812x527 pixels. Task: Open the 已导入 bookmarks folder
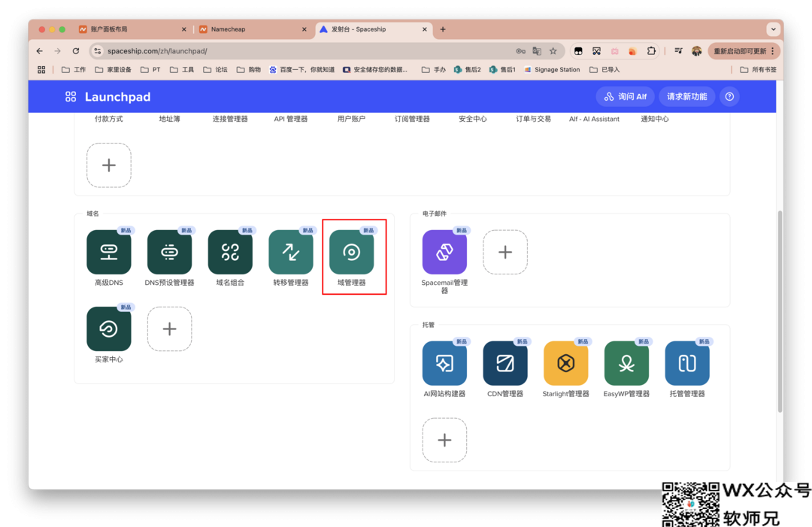[x=604, y=70]
